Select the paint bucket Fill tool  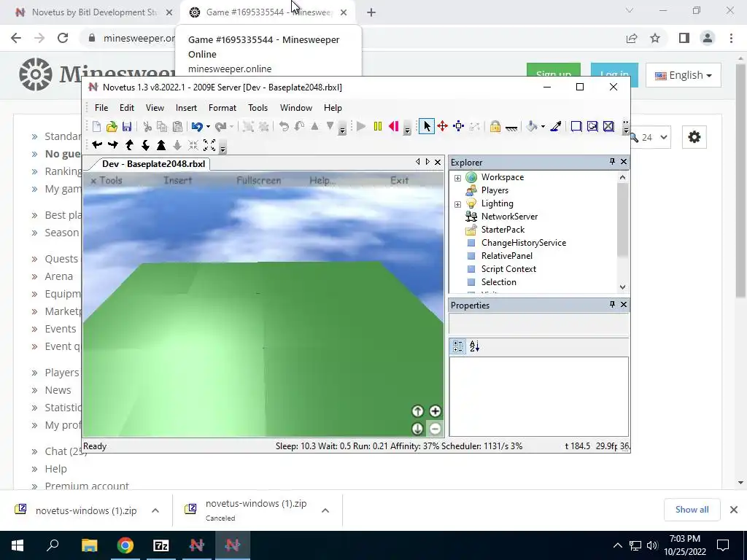coord(532,127)
